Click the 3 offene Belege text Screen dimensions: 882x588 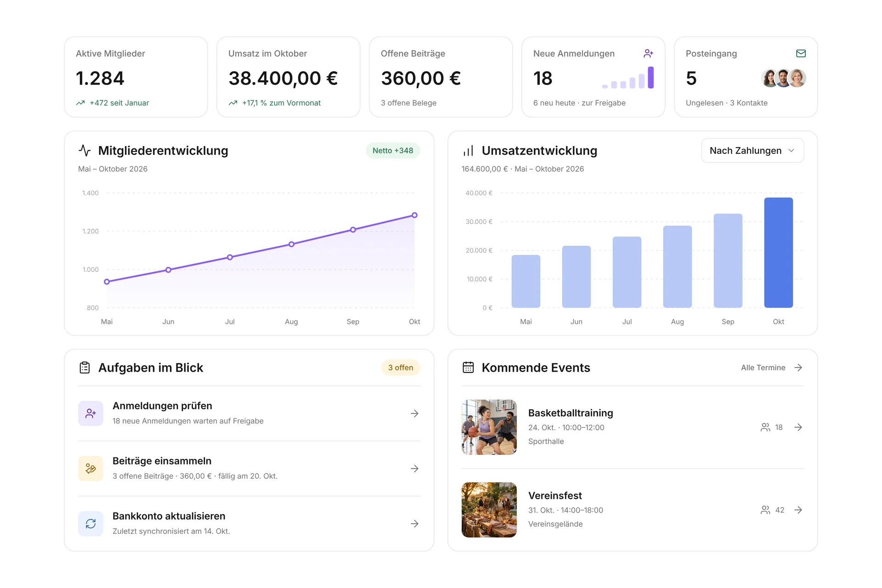pyautogui.click(x=408, y=103)
